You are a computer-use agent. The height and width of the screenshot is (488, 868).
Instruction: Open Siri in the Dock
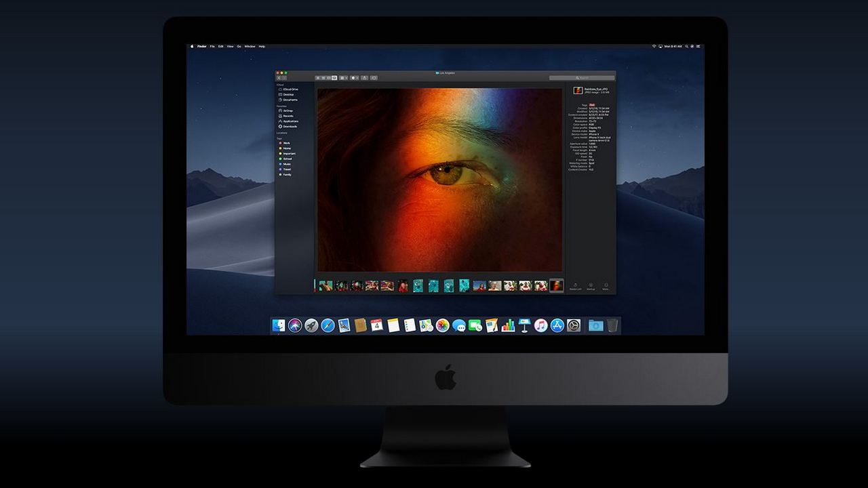click(295, 326)
